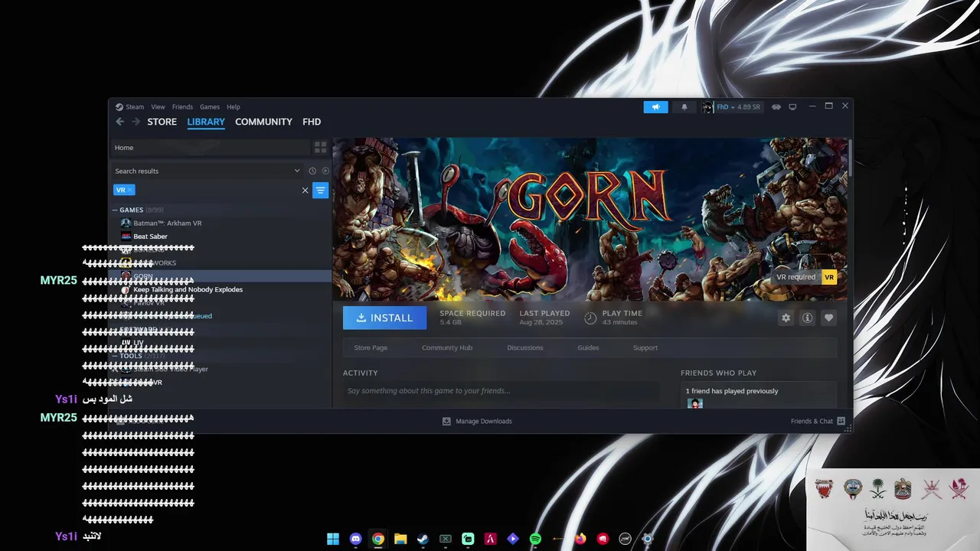Screen dimensions: 980x551
Task: Click the activity comment input field
Action: [x=501, y=391]
